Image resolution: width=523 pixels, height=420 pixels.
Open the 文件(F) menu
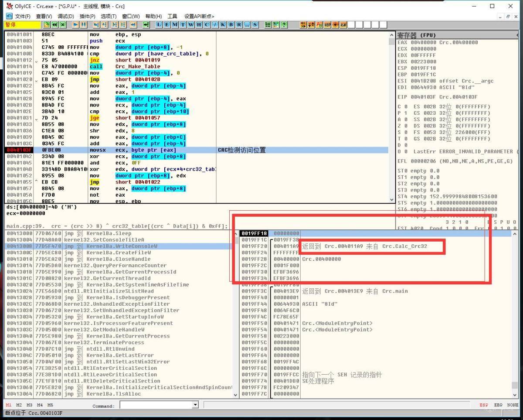pyautogui.click(x=23, y=16)
